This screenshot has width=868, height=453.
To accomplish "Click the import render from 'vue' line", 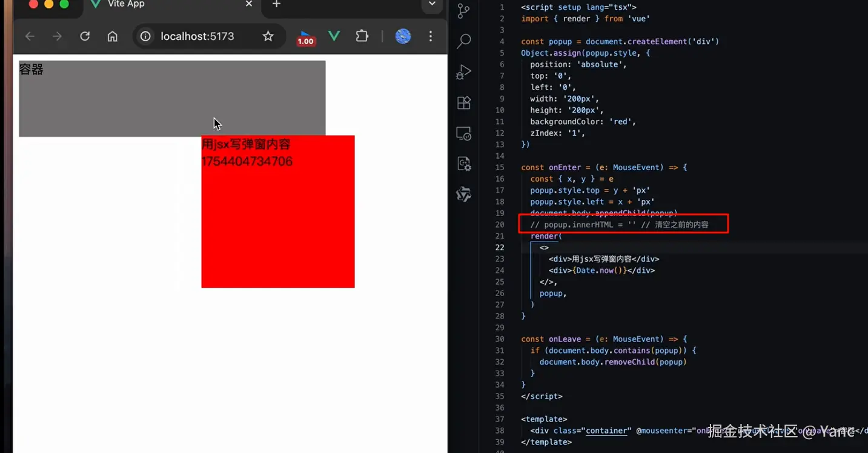I will tap(585, 19).
